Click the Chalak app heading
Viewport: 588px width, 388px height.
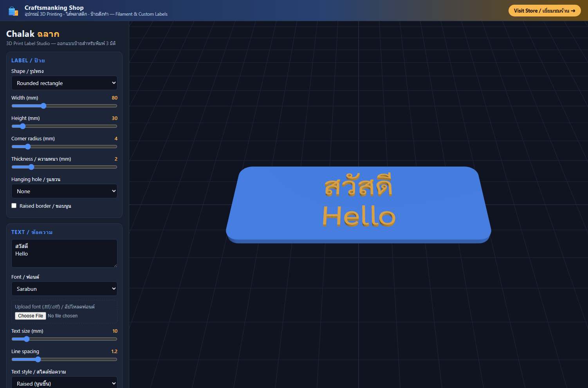coord(33,34)
